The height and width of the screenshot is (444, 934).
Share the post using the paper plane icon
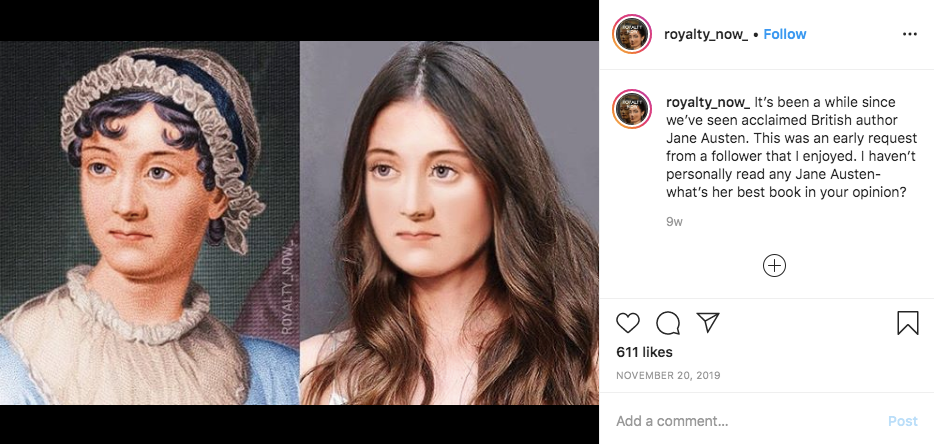click(708, 323)
